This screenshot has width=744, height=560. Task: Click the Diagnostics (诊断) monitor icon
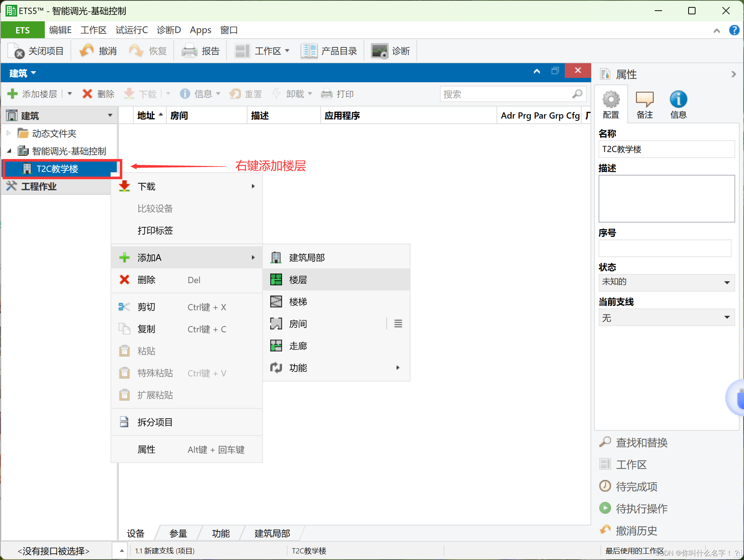click(379, 51)
